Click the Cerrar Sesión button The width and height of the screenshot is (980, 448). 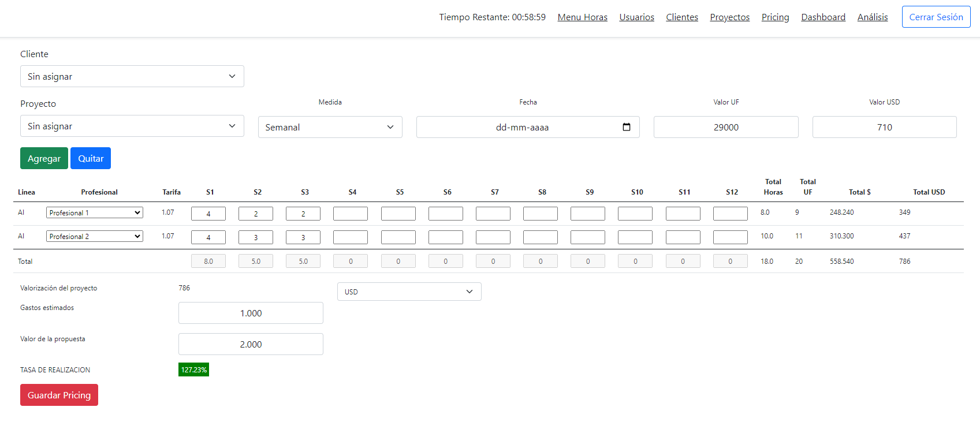pyautogui.click(x=936, y=17)
